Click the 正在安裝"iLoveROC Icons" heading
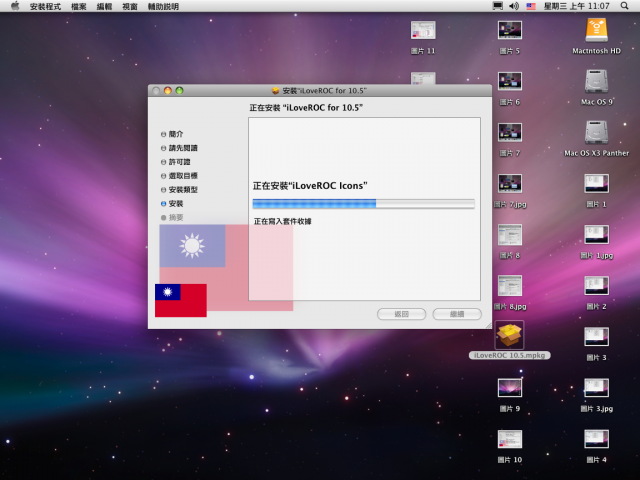 click(310, 186)
